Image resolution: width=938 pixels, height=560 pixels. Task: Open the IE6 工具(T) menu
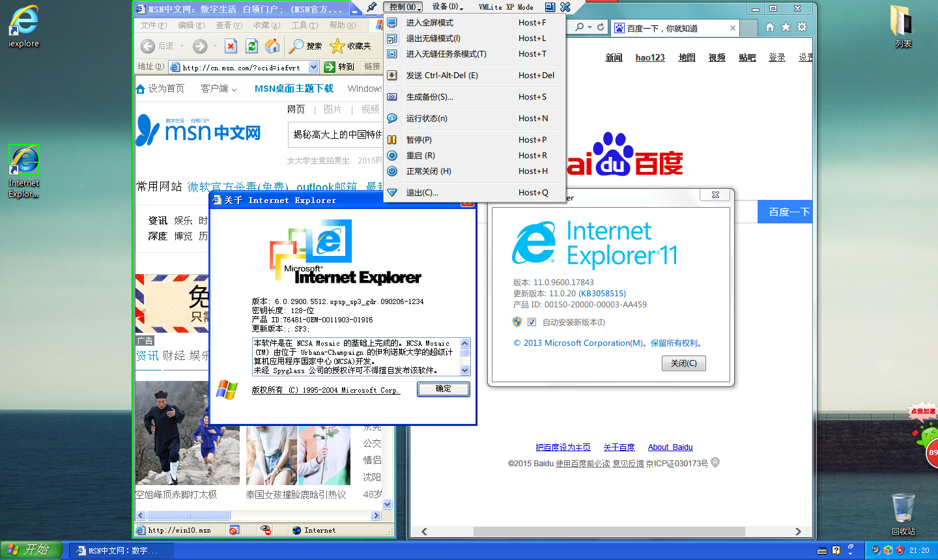point(305,25)
